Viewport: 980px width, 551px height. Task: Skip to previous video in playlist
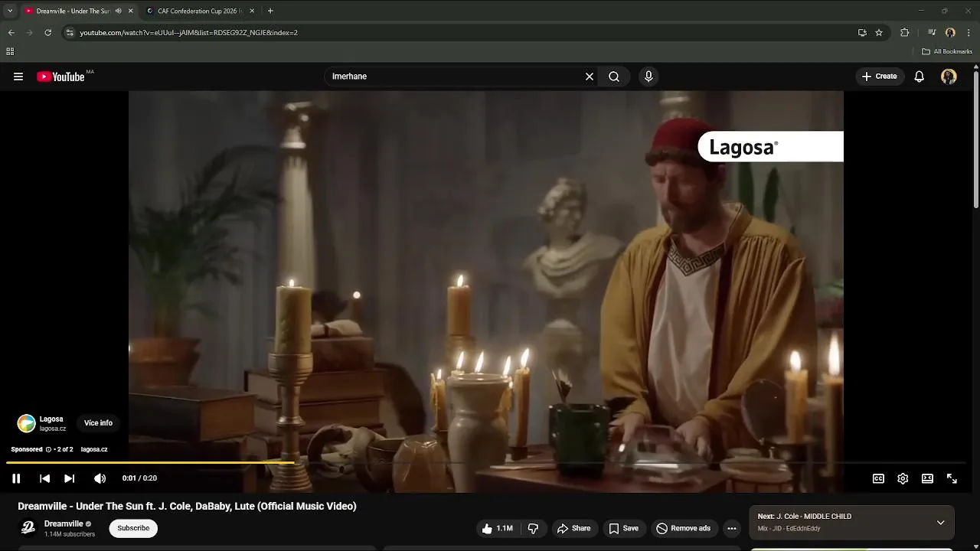click(44, 478)
